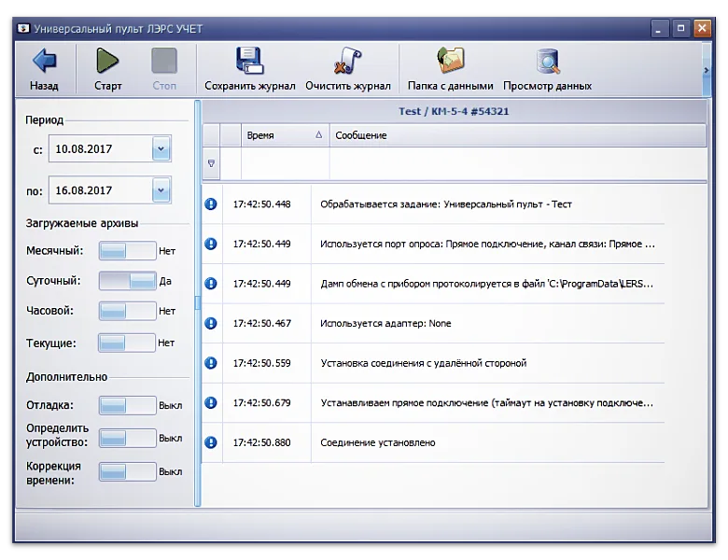Click the filter funnel icon in the log grid
Screen dimensions: 728x560
point(211,163)
